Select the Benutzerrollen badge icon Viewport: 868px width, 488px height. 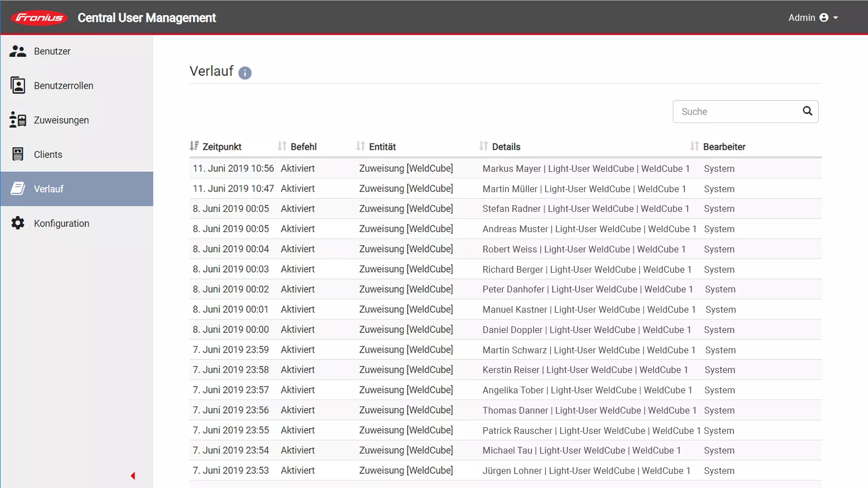(x=18, y=86)
